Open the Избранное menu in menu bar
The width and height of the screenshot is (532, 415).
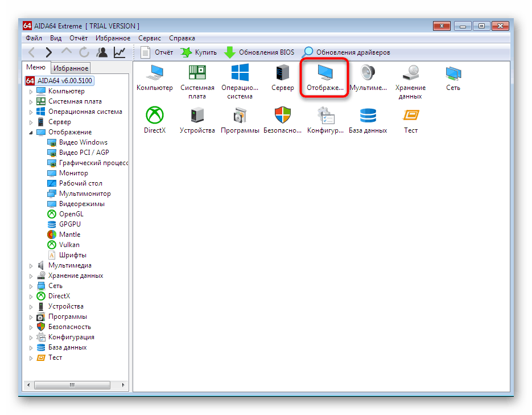[113, 38]
